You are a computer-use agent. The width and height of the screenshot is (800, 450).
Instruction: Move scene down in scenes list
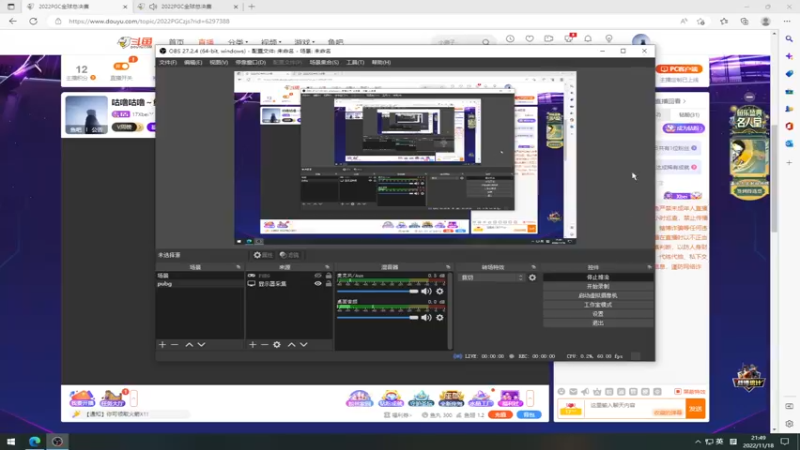pyautogui.click(x=202, y=345)
